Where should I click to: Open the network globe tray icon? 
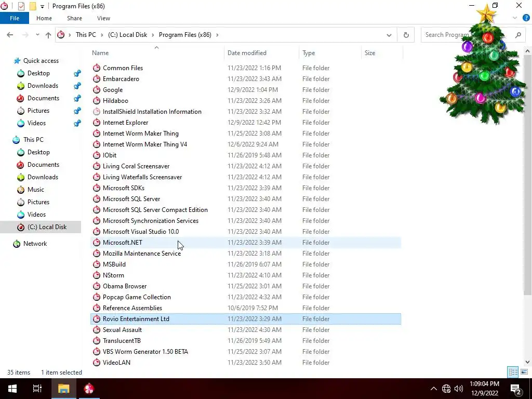pos(446,389)
